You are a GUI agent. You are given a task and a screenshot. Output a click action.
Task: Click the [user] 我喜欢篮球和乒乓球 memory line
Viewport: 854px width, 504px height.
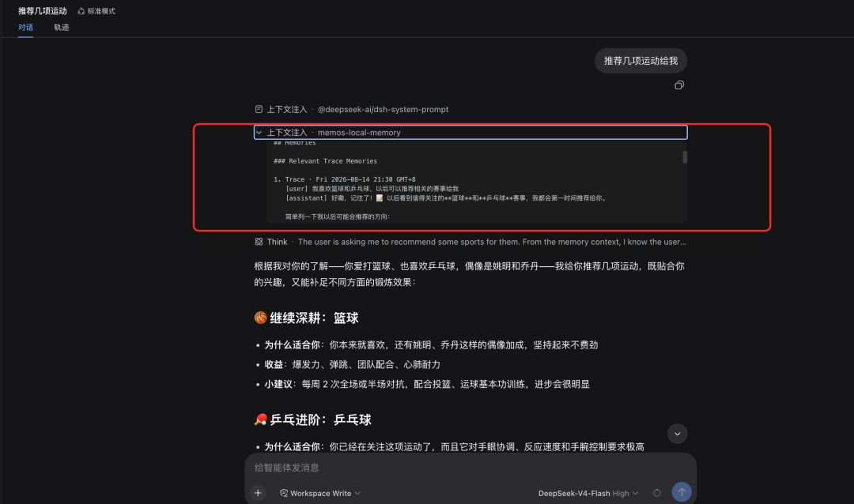tap(372, 189)
